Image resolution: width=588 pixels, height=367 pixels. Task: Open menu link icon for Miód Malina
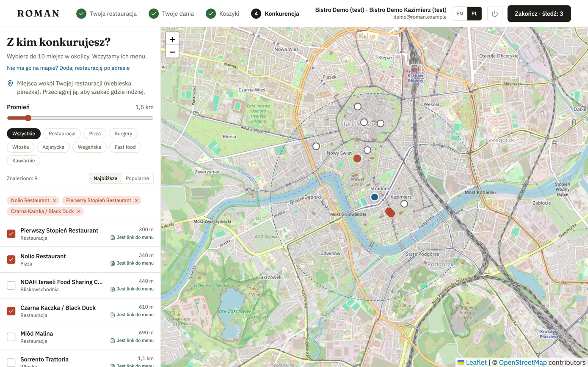[113, 341]
